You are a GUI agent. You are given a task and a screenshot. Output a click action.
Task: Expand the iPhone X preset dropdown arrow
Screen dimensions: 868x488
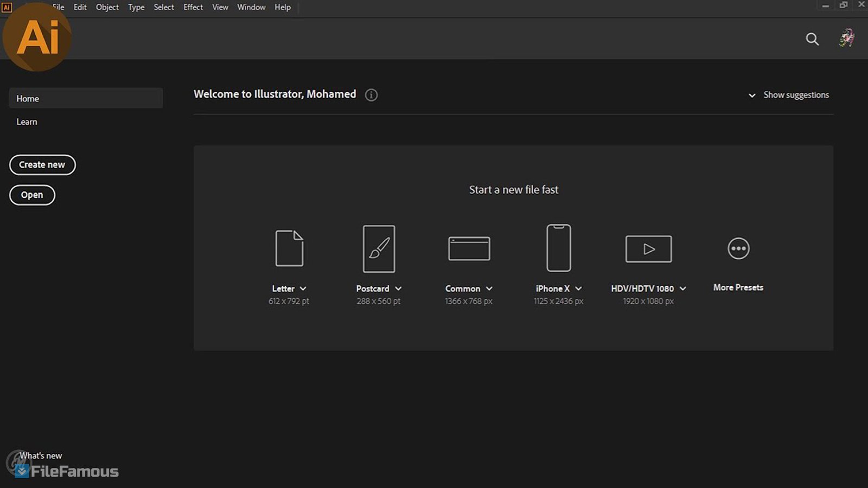pyautogui.click(x=578, y=289)
